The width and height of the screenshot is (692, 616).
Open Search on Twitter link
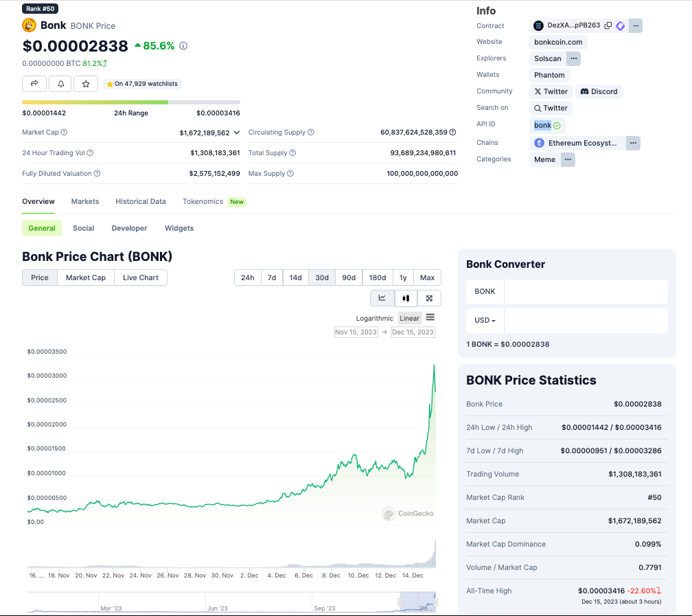[551, 108]
